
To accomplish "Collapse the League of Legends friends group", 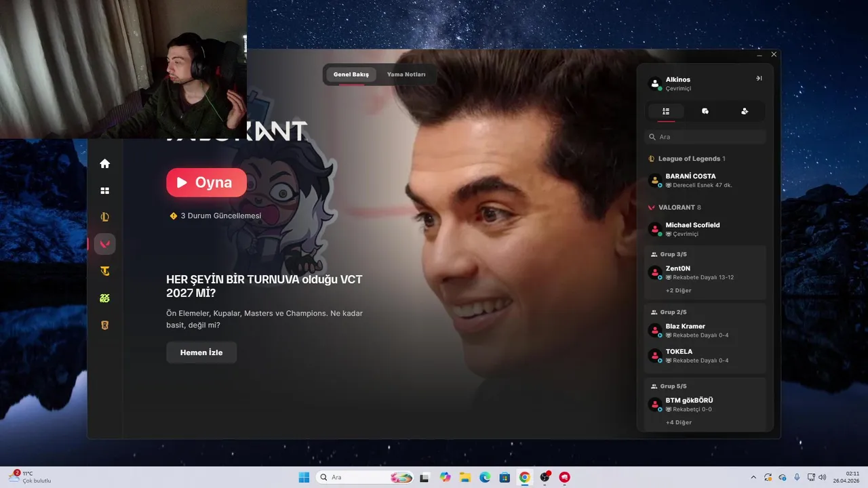I will pos(686,159).
